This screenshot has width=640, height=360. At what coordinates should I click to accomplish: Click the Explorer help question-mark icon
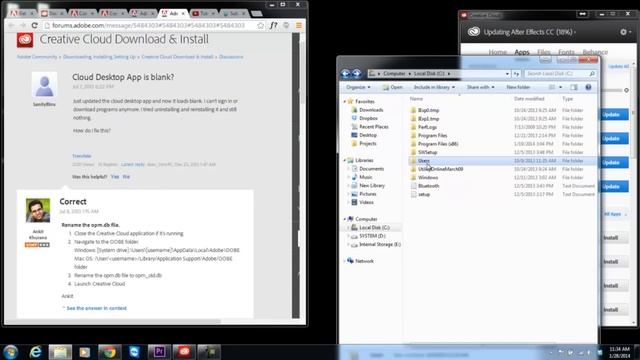[588, 87]
